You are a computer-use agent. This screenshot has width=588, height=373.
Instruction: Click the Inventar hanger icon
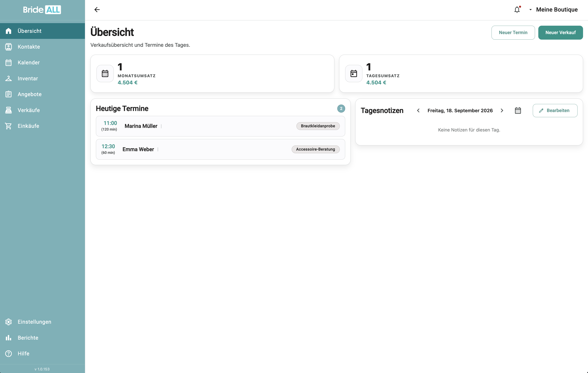tap(9, 78)
